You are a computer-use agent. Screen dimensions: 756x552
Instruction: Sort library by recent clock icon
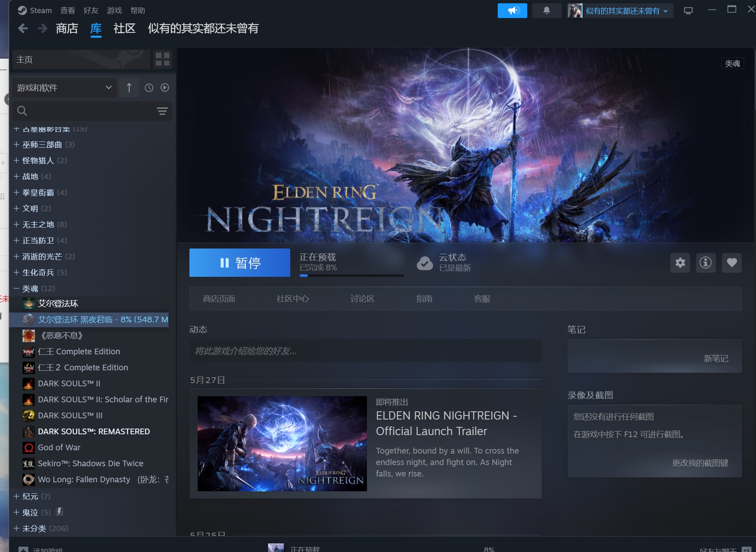click(x=149, y=88)
